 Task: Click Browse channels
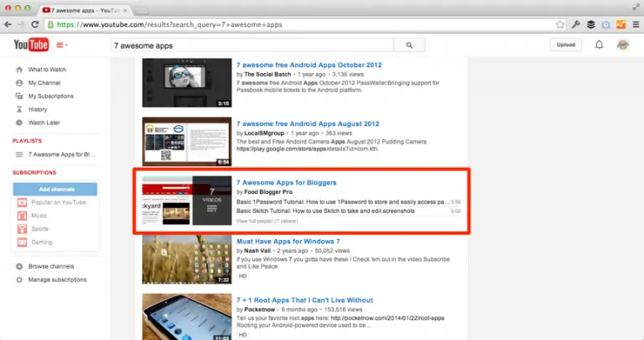point(51,266)
